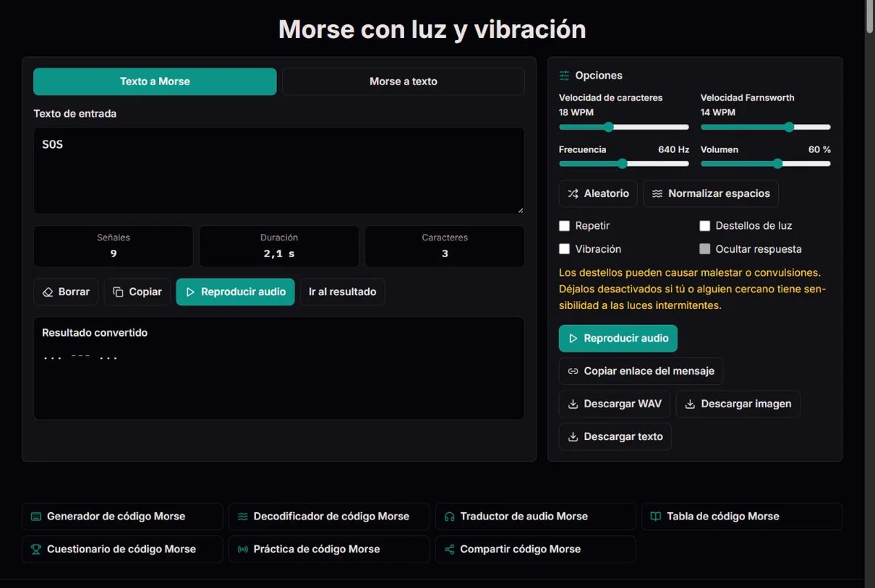Image resolution: width=875 pixels, height=588 pixels.
Task: Click the Ir al resultado button
Action: pyautogui.click(x=343, y=292)
